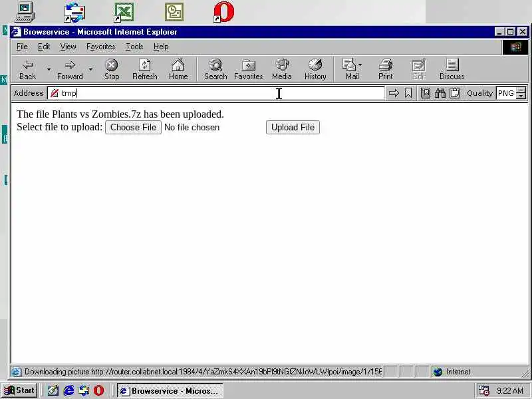Click the 'has been uploaded' message text
This screenshot has height=399, width=532.
click(184, 114)
